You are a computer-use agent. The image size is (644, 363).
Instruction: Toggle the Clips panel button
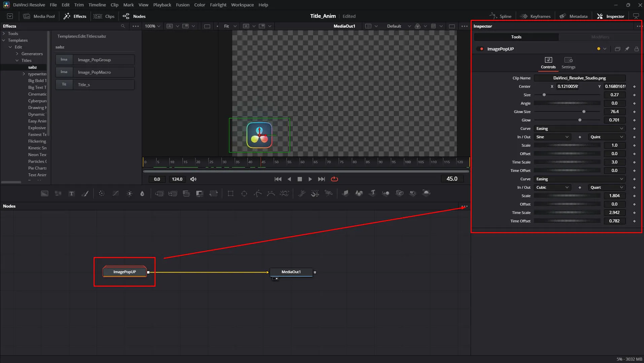[104, 16]
